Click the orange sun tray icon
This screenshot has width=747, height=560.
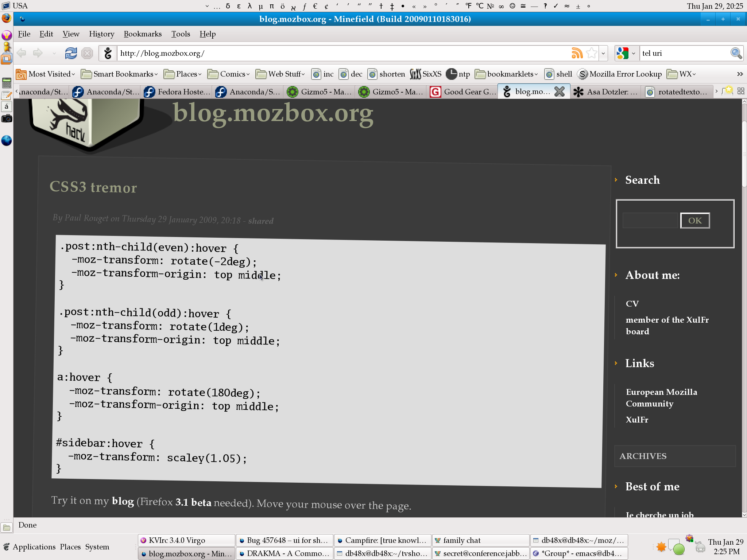661,547
